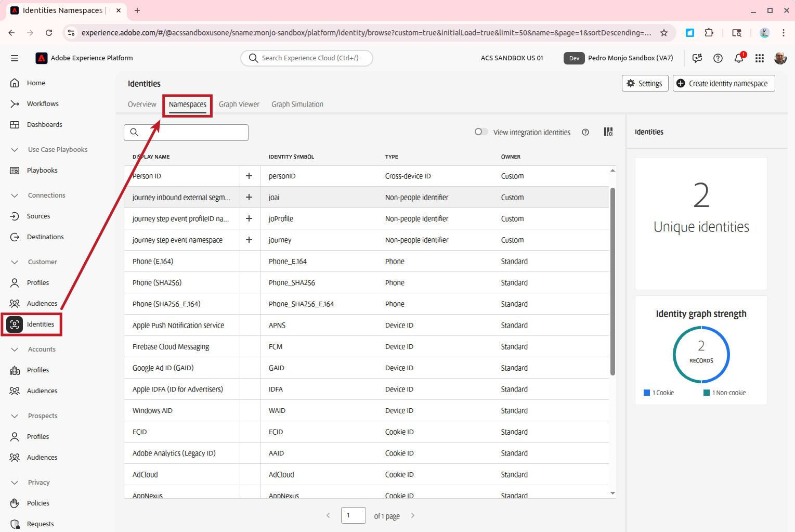Open Chrome three-dot menu
The image size is (795, 532).
click(784, 33)
